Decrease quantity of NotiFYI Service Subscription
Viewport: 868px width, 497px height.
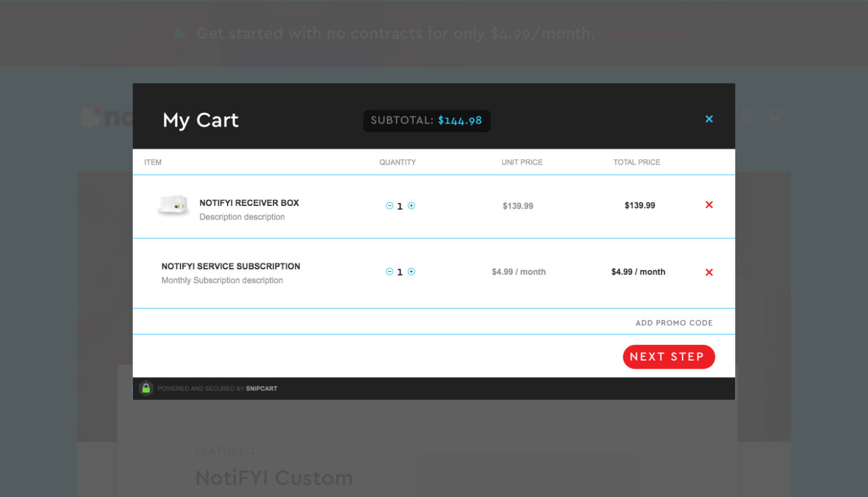(389, 272)
